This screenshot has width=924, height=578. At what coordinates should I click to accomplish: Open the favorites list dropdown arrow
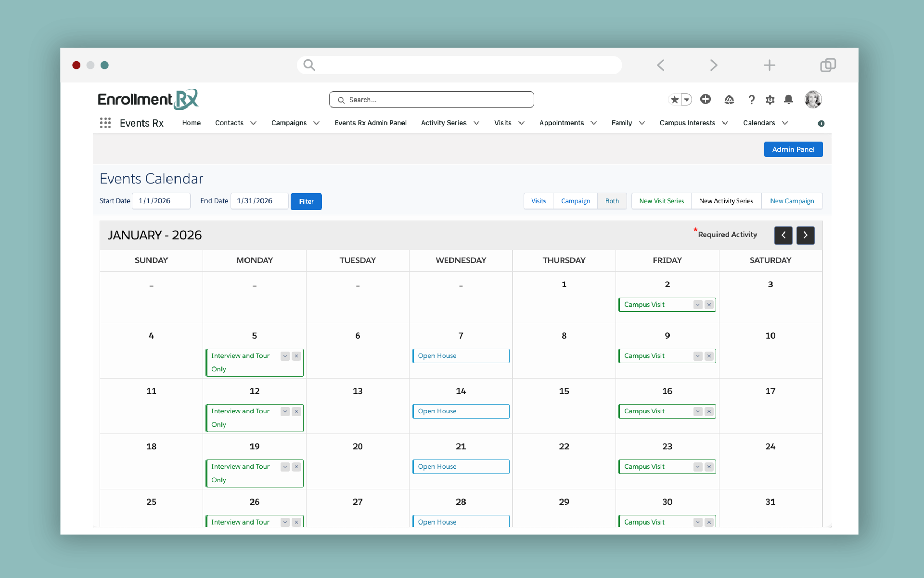click(x=687, y=100)
